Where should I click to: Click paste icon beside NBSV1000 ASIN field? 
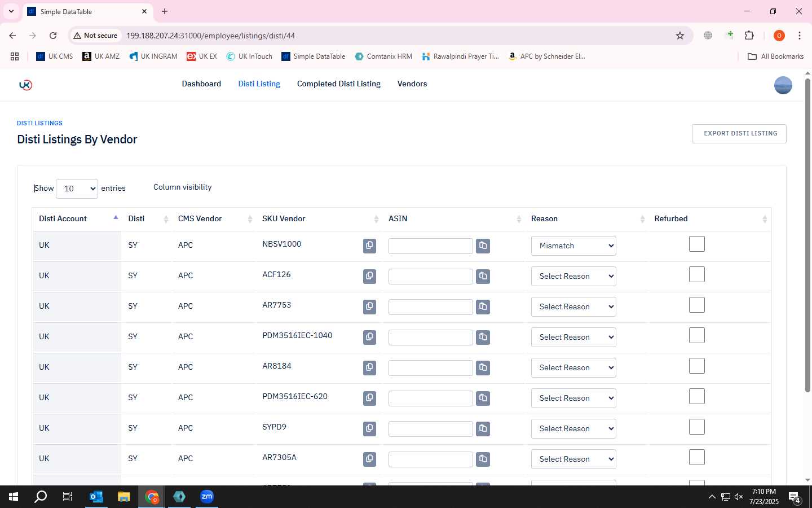483,246
